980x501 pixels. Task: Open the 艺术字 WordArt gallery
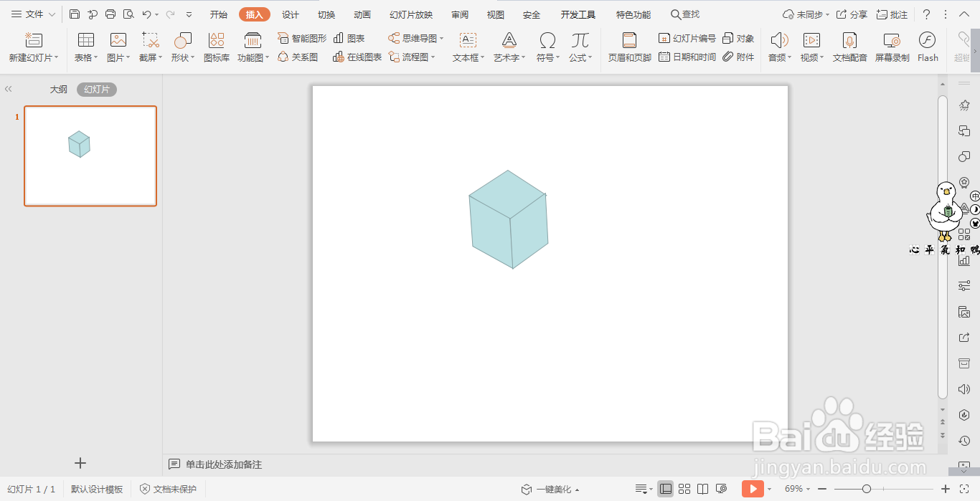click(x=509, y=47)
